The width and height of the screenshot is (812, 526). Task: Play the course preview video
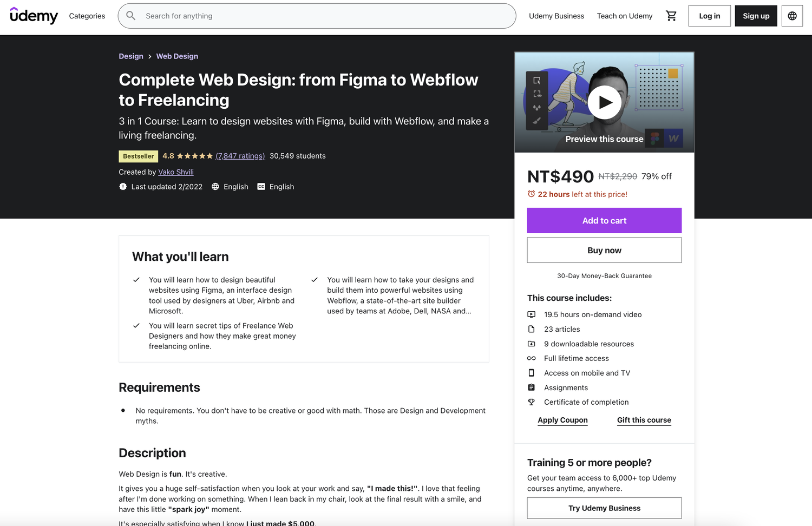coord(605,102)
